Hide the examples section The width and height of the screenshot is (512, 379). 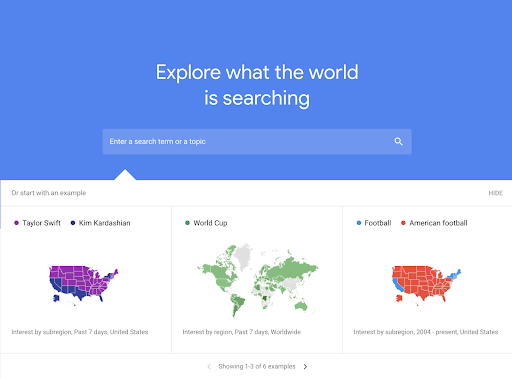pos(496,193)
